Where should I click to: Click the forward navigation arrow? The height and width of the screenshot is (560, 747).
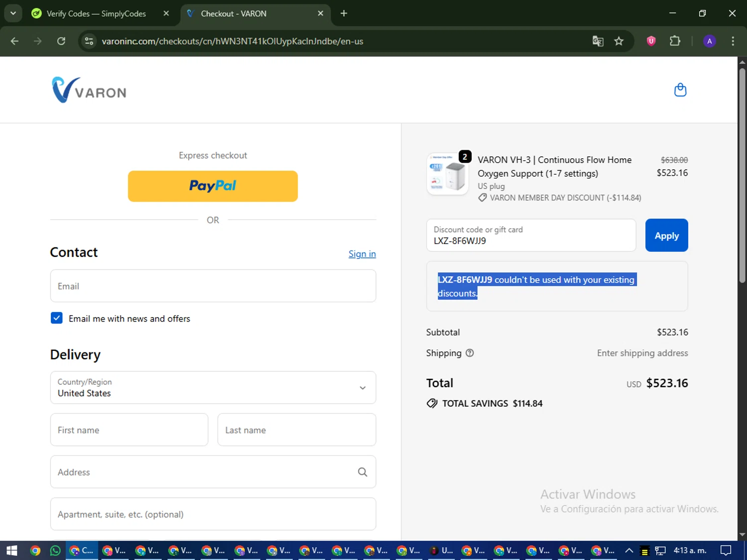coord(38,41)
